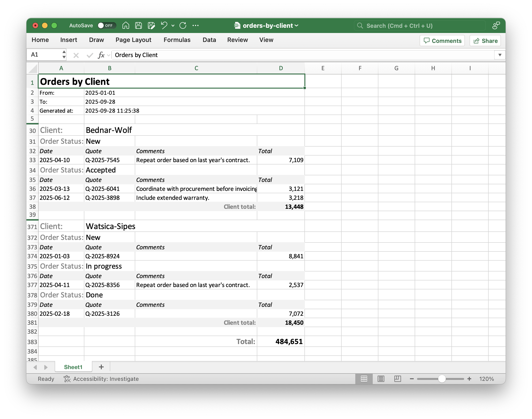Open the Undo history dropdown arrow
Viewport: 532px width, 419px height.
pyautogui.click(x=173, y=25)
